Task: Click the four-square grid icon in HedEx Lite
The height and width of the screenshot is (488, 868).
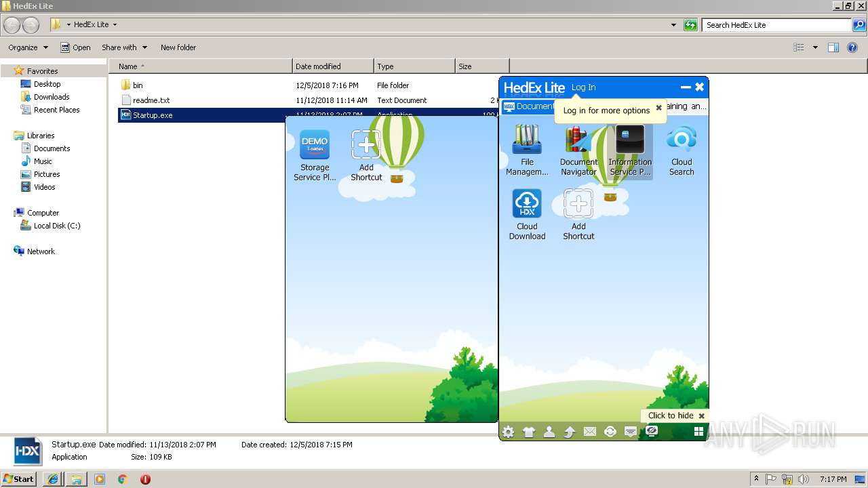Action: pos(698,432)
